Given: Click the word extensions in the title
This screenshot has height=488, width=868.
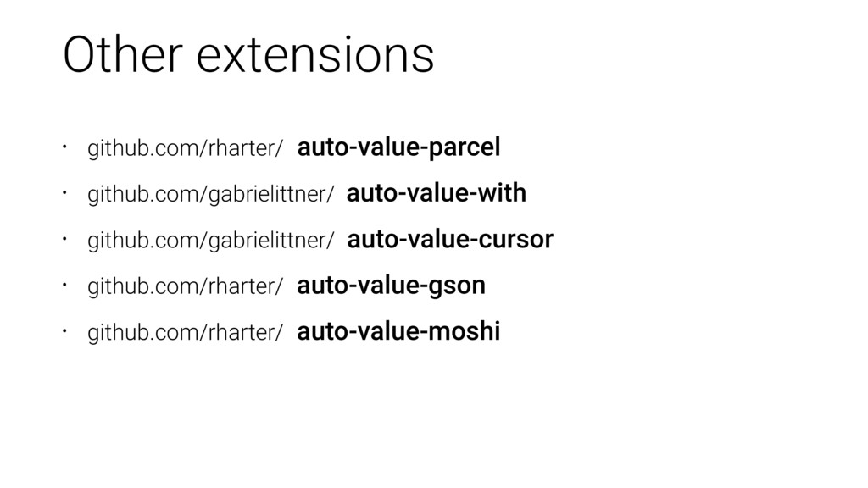Looking at the screenshot, I should (315, 55).
